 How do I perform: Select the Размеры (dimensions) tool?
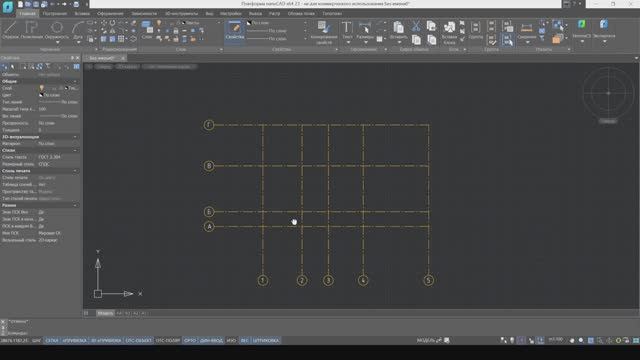coord(365,30)
